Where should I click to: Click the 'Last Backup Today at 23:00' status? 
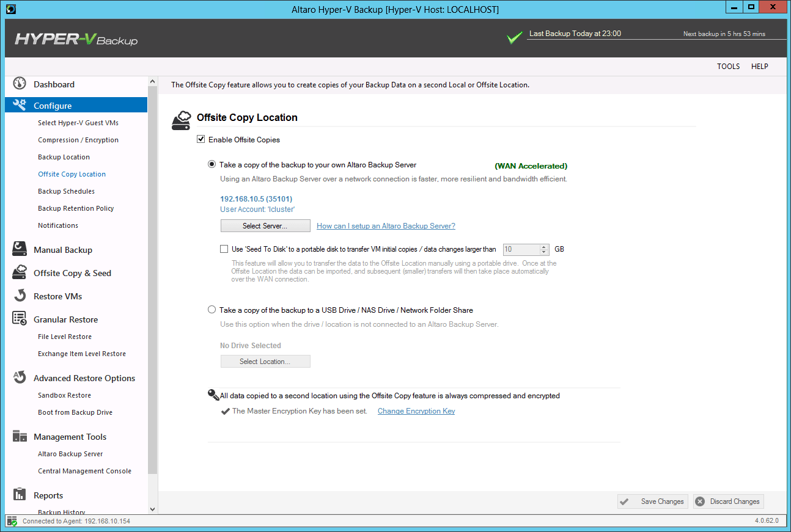tap(575, 34)
